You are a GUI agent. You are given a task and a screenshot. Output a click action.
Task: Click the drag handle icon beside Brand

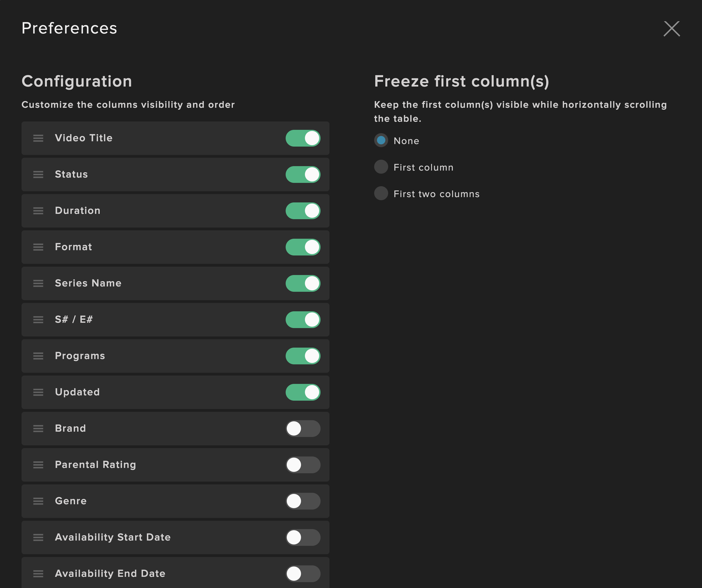(x=38, y=429)
